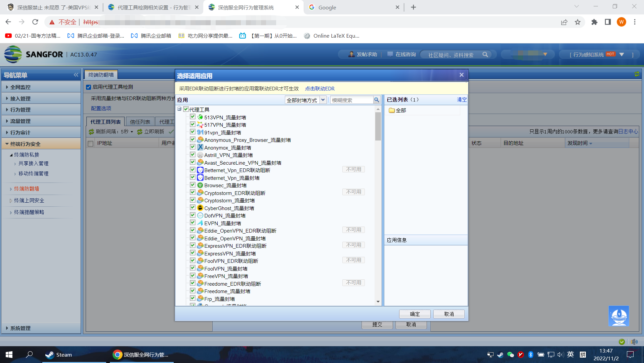Click the 确定 button in dialog
This screenshot has width=644, height=363.
tap(415, 314)
